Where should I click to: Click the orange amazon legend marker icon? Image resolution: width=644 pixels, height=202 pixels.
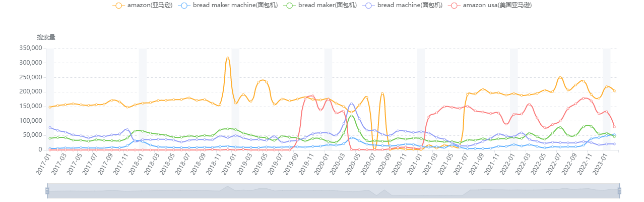point(119,5)
